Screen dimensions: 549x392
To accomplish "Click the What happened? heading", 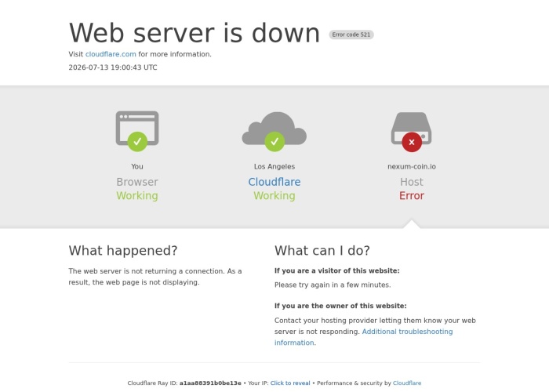I will coord(123,251).
